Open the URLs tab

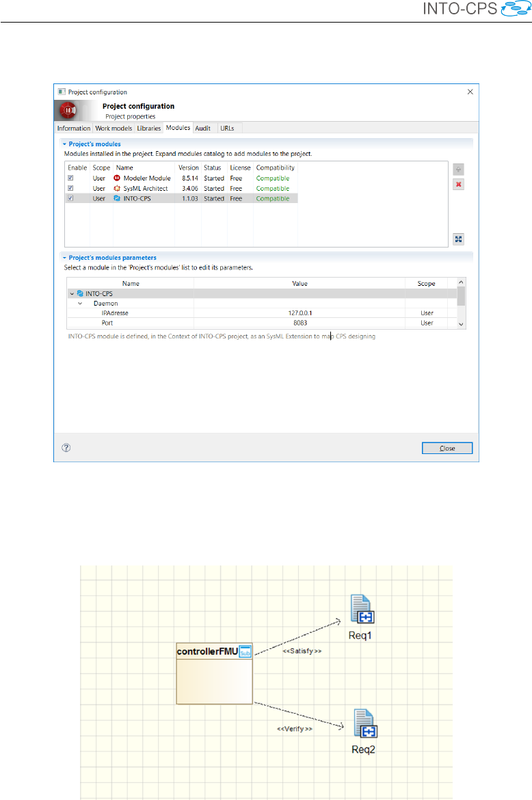227,128
